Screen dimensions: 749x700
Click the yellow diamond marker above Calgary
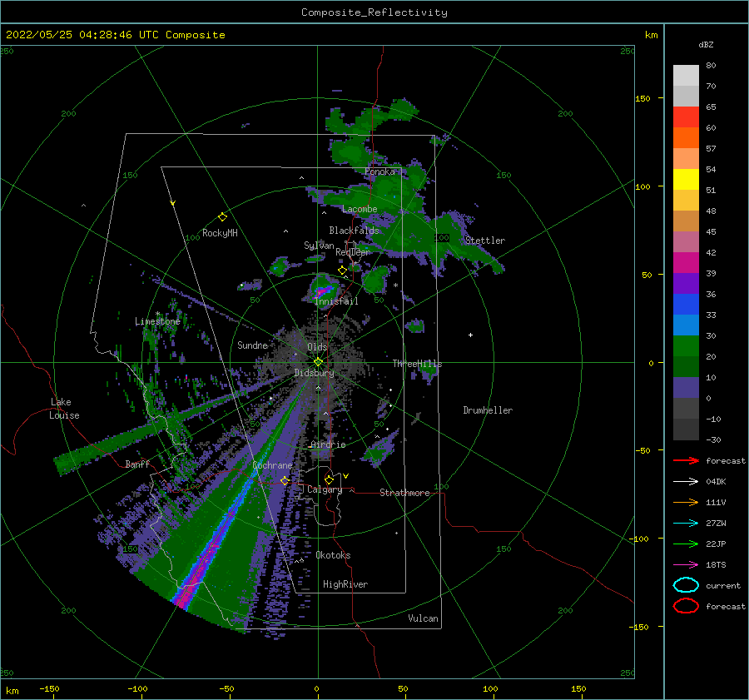click(x=329, y=479)
